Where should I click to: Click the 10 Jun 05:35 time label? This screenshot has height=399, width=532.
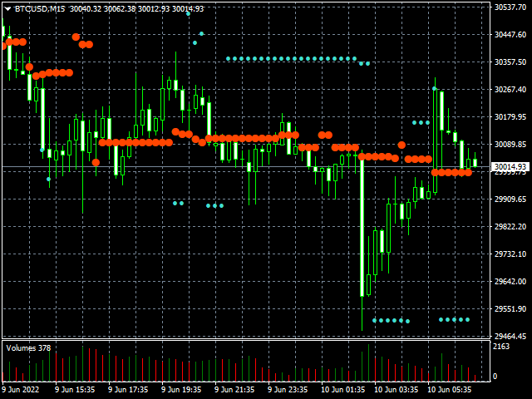(x=450, y=390)
